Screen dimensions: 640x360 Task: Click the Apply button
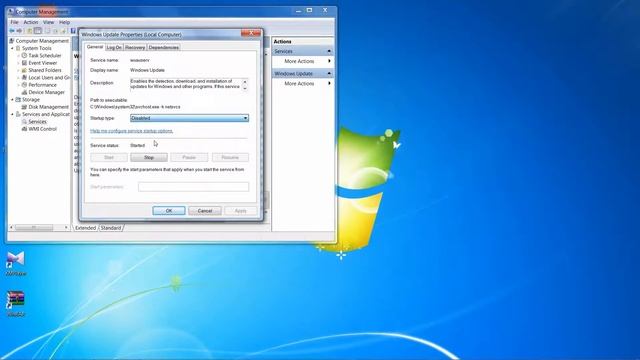(x=240, y=211)
